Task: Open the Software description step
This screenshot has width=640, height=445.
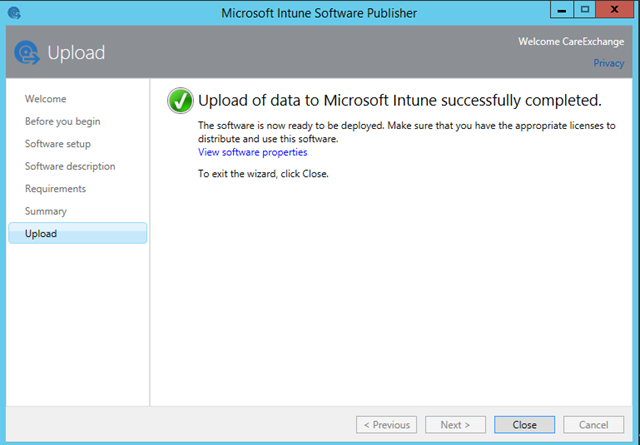Action: pos(70,167)
